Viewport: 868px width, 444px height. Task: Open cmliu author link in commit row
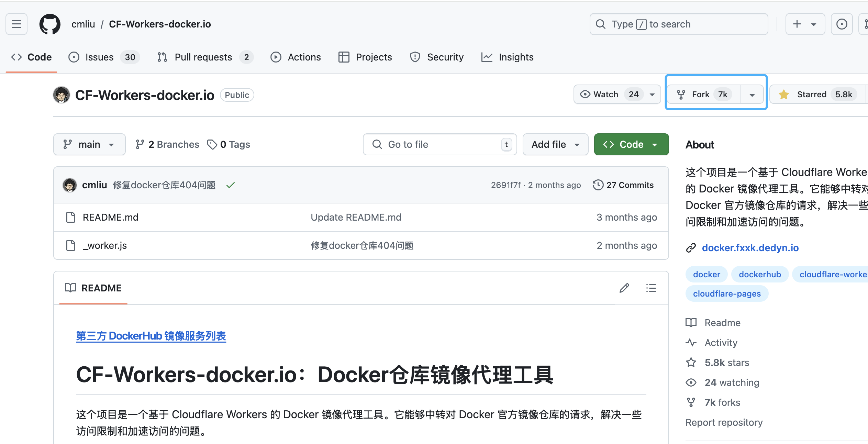(94, 185)
